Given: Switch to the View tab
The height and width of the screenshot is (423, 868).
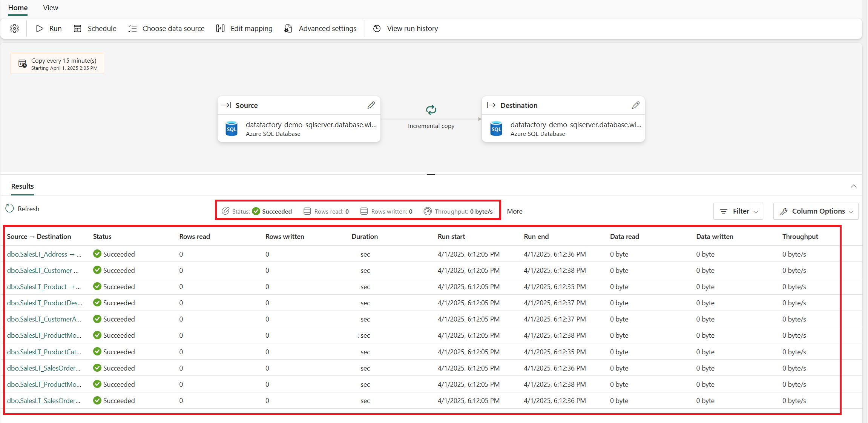Looking at the screenshot, I should tap(51, 8).
